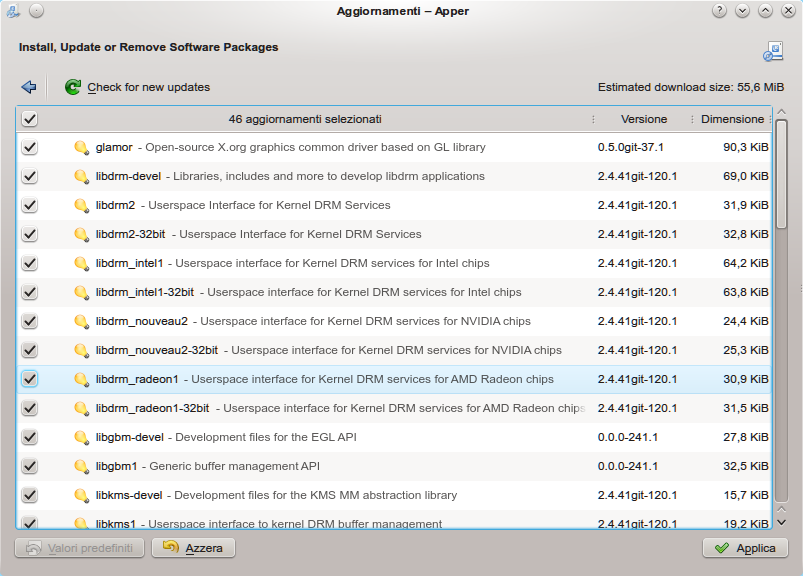
Task: Deselect the libdrm_nouveau2-32bit checkbox
Action: tap(30, 350)
